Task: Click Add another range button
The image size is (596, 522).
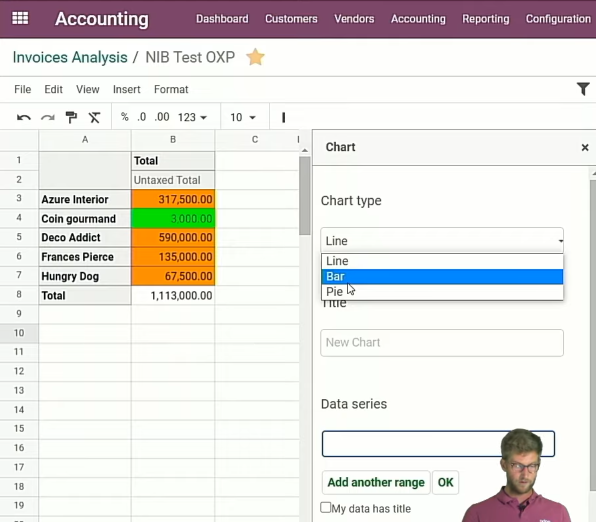Action: point(376,482)
